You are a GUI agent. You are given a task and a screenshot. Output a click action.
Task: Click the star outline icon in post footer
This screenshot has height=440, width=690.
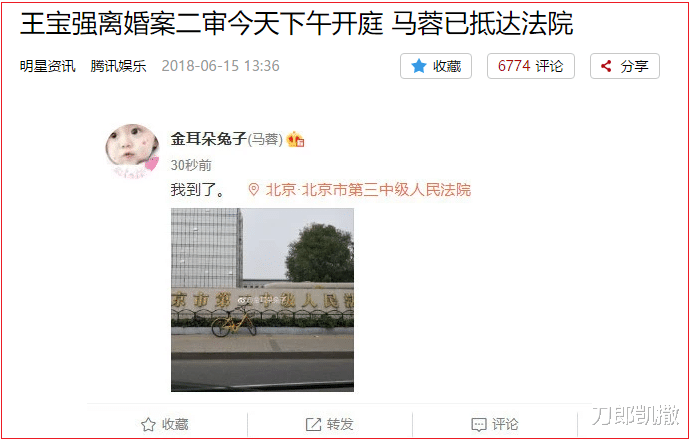pos(148,425)
